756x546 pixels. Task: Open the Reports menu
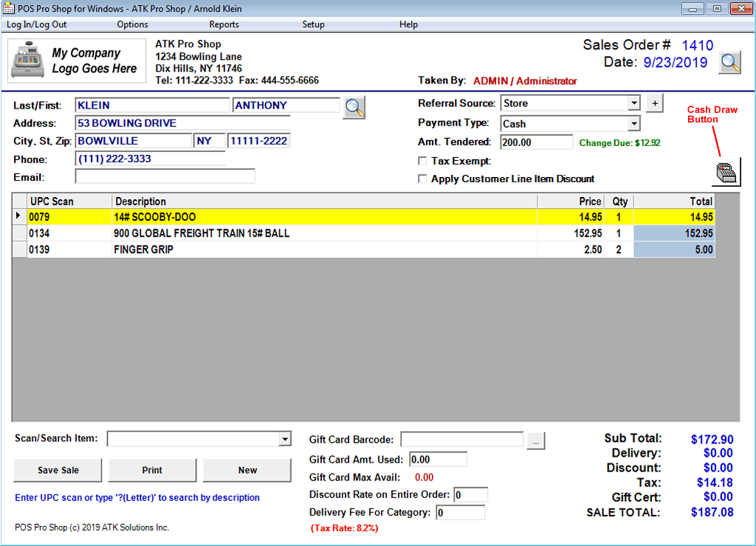pos(224,24)
